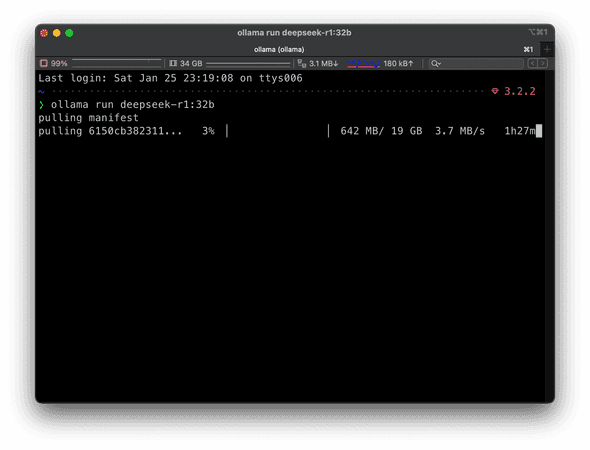Click the terminal vertical scrollbar
590x450 pixels.
tap(550, 236)
